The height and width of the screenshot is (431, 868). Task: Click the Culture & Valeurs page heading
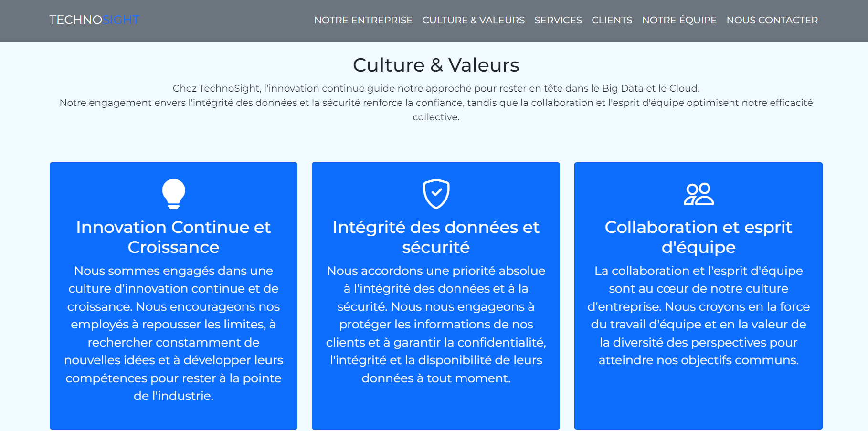click(436, 65)
